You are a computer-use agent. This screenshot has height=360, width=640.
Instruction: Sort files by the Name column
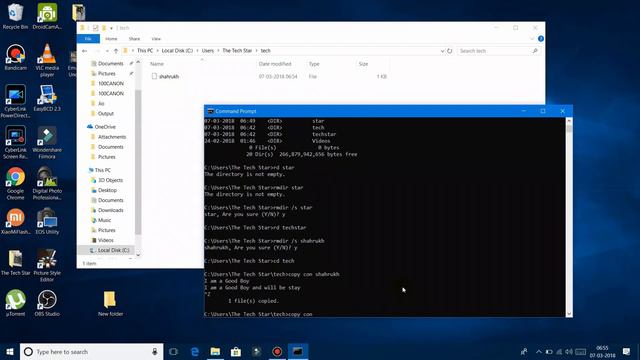202,64
